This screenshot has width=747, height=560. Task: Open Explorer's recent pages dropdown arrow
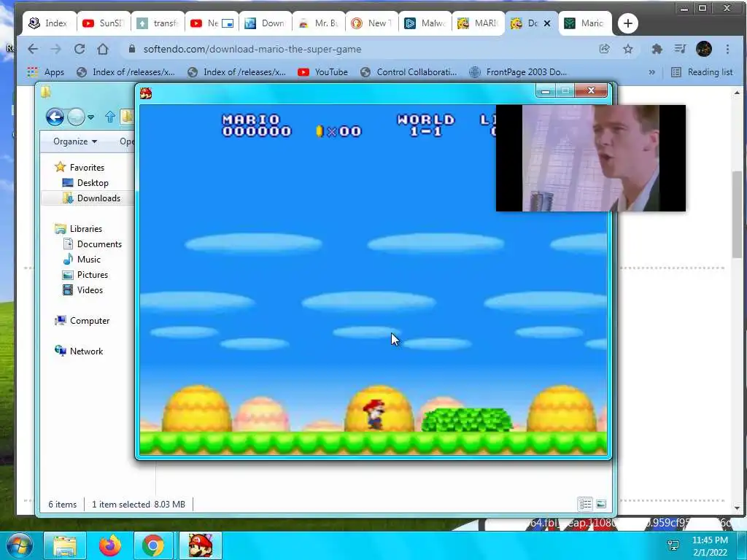90,117
